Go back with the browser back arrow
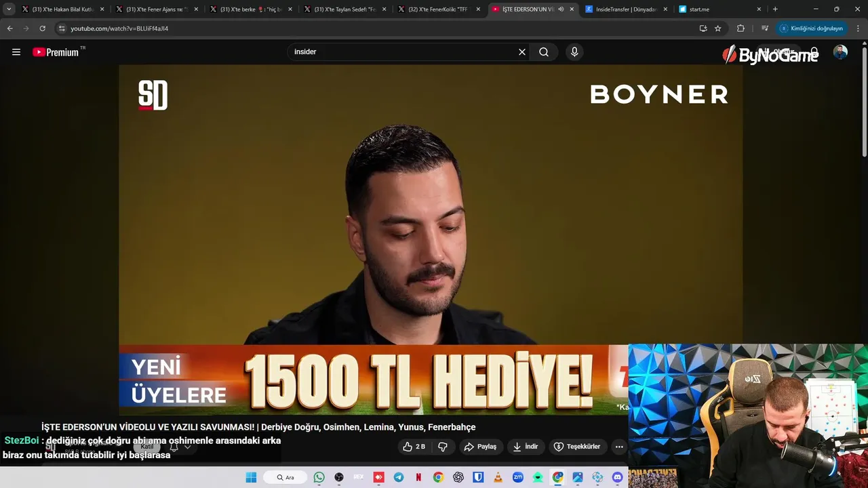The image size is (868, 488). (9, 28)
